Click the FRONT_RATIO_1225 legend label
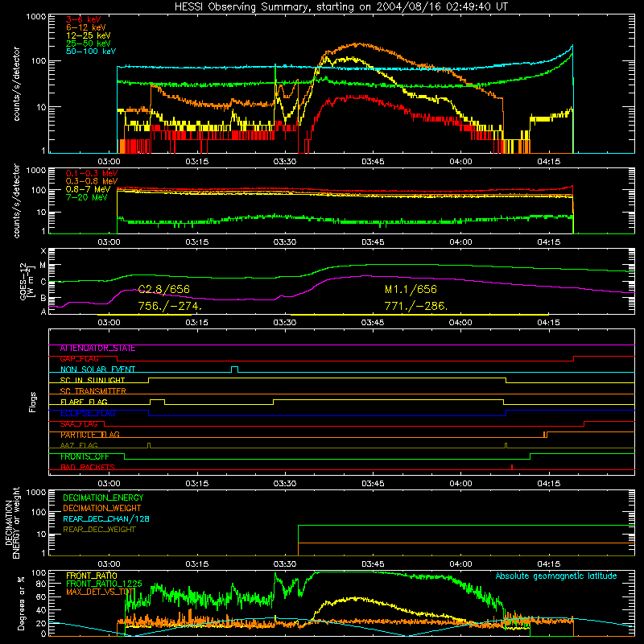Viewport: 644px width, 644px height. point(104,584)
